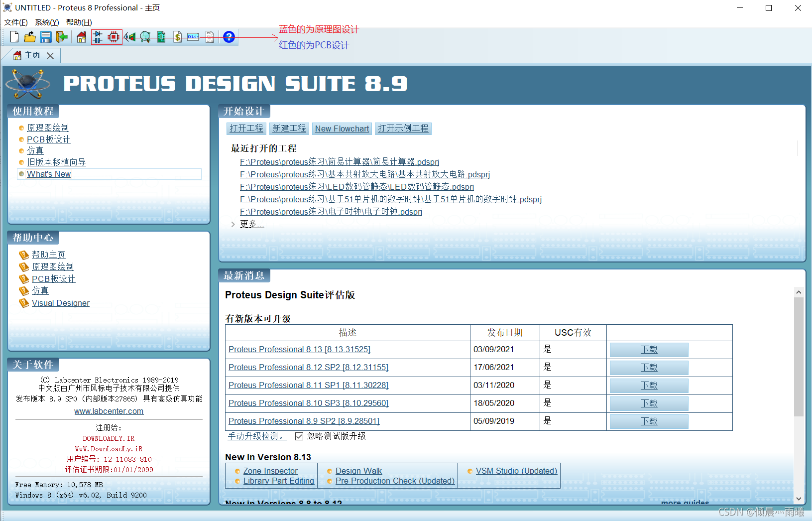812x521 pixels.
Task: Download Proteus Professional 8.12 SP2 update
Action: [x=649, y=368]
